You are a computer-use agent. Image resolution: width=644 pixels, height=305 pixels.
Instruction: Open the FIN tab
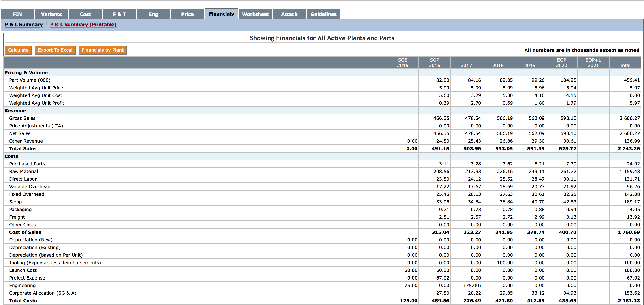[x=17, y=14]
